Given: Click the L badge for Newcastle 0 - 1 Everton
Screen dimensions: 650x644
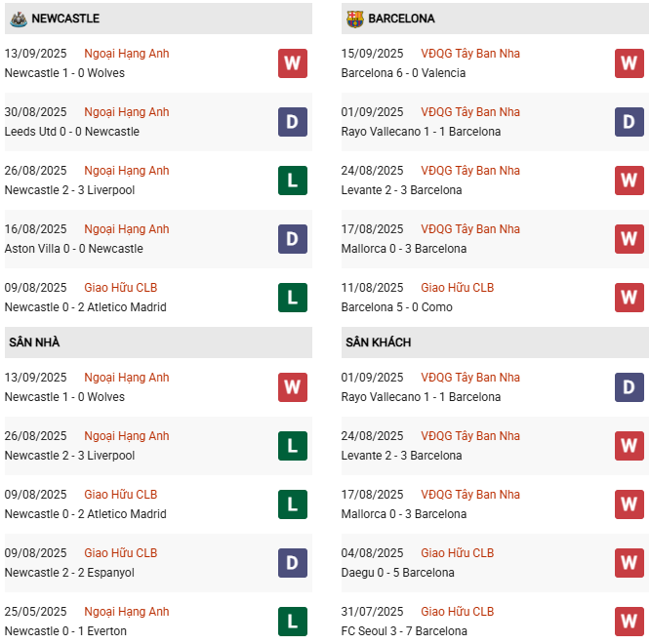Looking at the screenshot, I should point(293,622).
